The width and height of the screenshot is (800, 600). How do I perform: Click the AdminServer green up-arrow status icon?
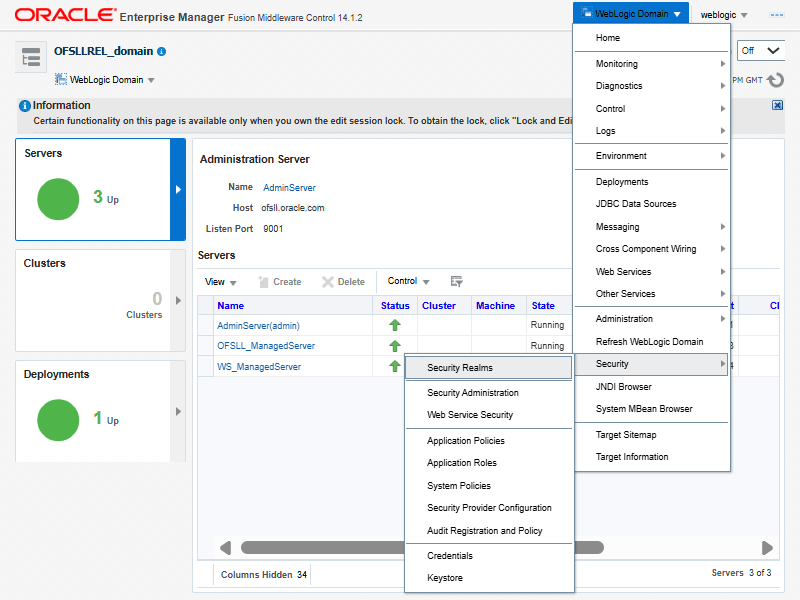point(395,325)
